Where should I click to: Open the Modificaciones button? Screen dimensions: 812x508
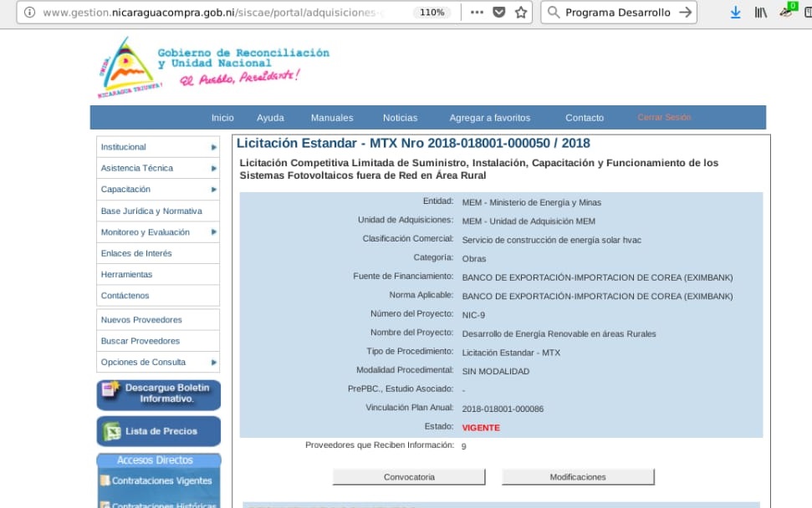pos(578,477)
